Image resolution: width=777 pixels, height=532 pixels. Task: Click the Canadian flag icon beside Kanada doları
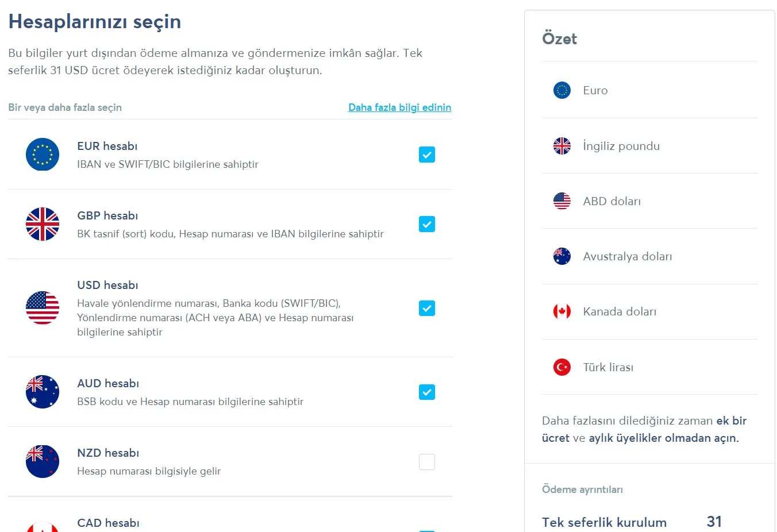click(x=561, y=311)
